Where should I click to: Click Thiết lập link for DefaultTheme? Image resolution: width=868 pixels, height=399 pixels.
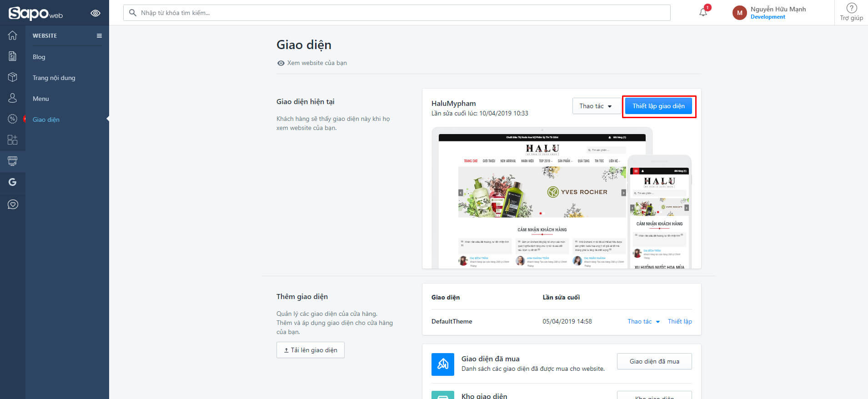[680, 321]
